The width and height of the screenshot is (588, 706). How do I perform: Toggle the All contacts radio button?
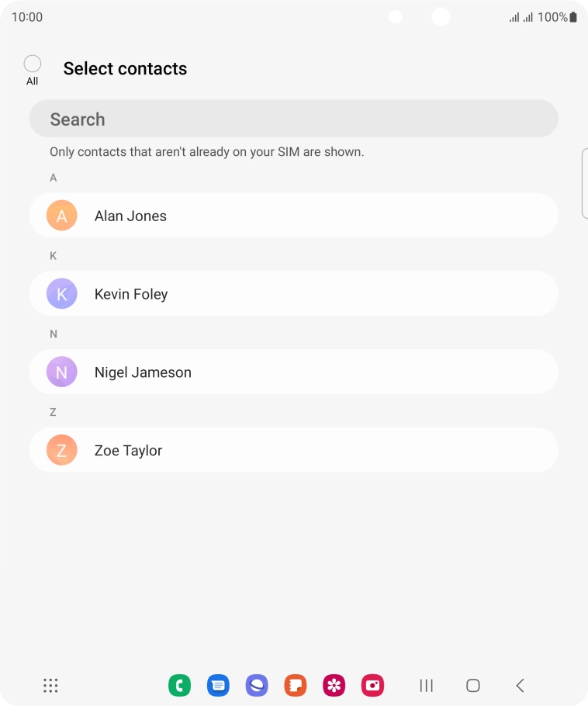[33, 64]
